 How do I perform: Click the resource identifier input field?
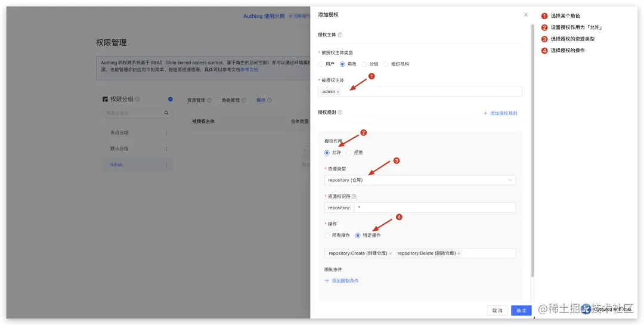click(x=435, y=208)
